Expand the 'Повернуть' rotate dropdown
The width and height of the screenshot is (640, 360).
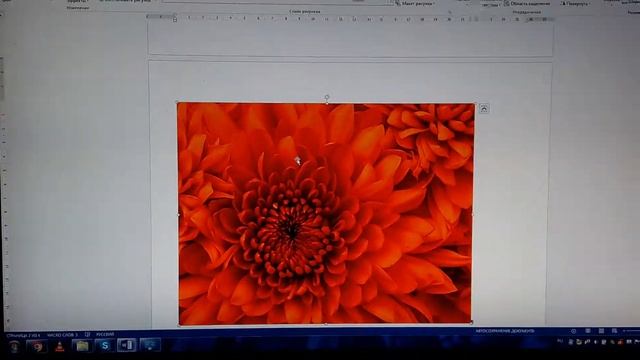click(576, 4)
